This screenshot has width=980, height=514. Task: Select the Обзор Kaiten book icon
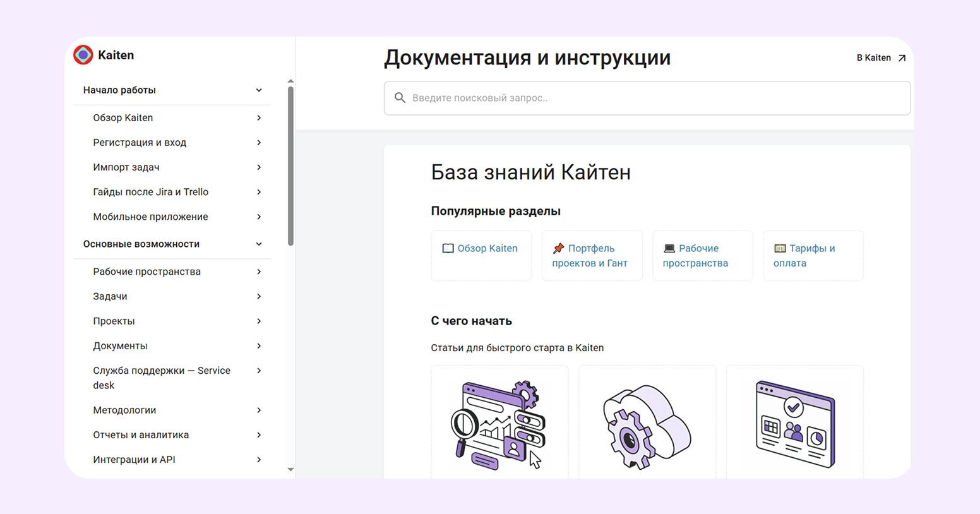448,248
